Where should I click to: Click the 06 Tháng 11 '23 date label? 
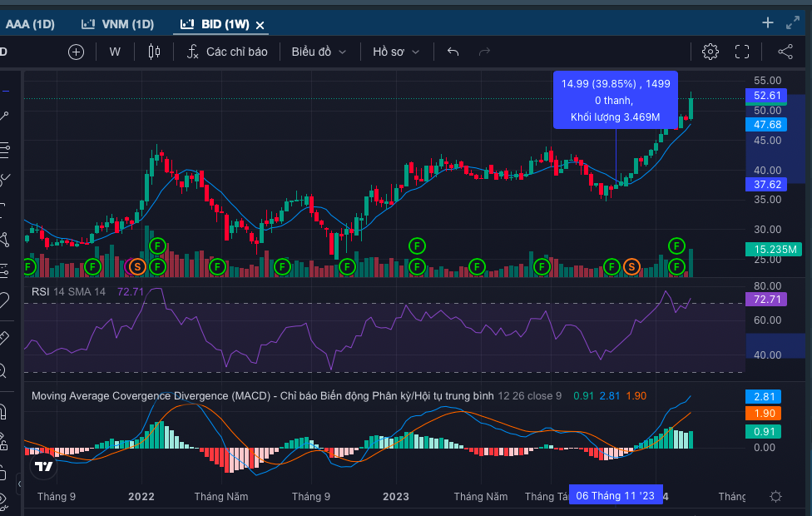pyautogui.click(x=615, y=496)
